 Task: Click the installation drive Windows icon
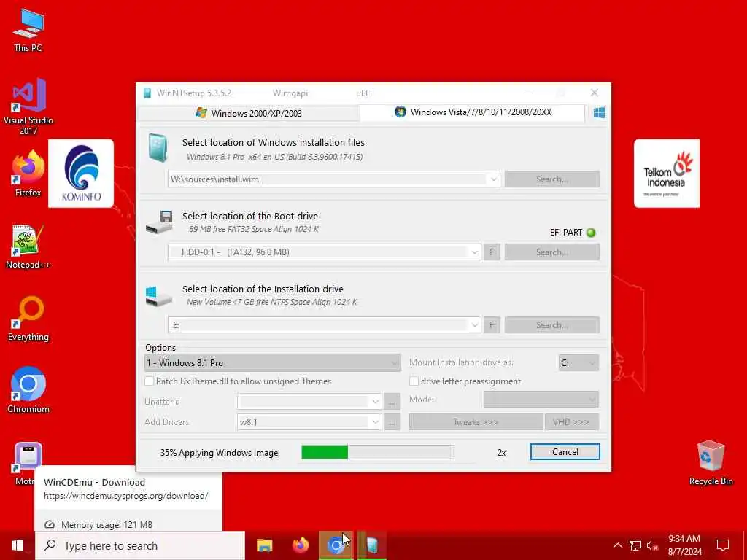pyautogui.click(x=158, y=296)
